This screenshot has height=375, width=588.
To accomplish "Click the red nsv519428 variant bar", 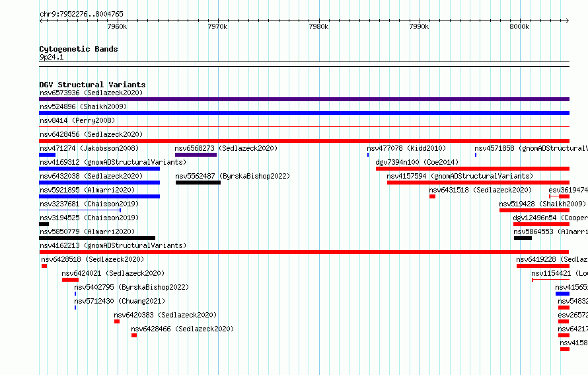I will point(534,210).
